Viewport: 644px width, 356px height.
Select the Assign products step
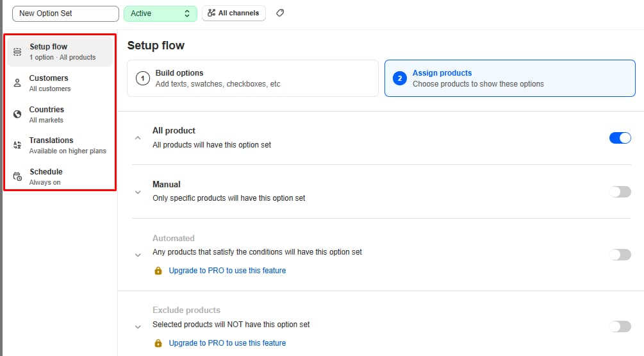tap(509, 78)
